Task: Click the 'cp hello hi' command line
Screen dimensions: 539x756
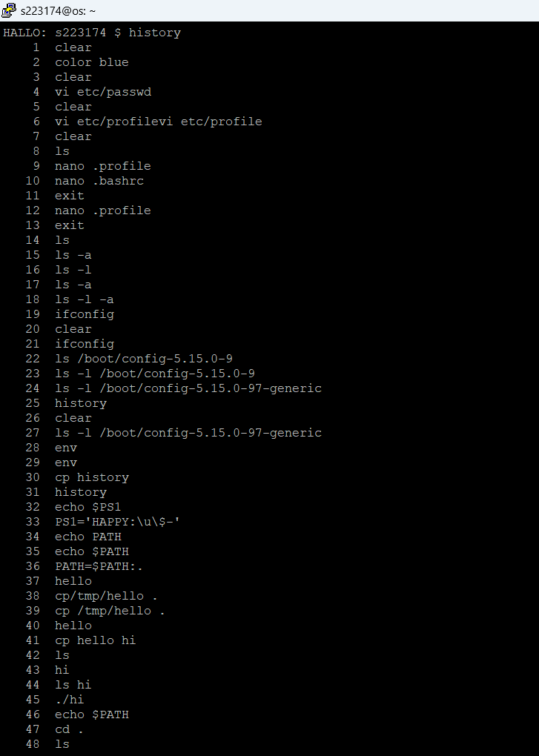Action: pyautogui.click(x=95, y=640)
